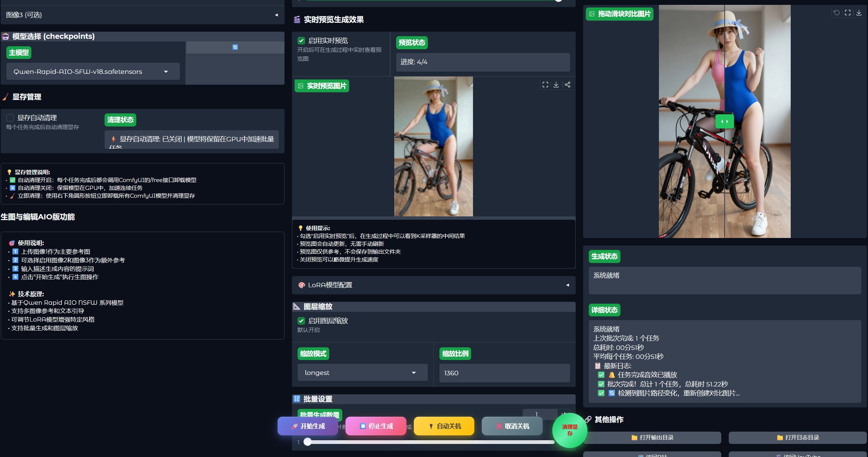Open the comparison image in fullscreen
This screenshot has width=868, height=457.
(848, 13)
